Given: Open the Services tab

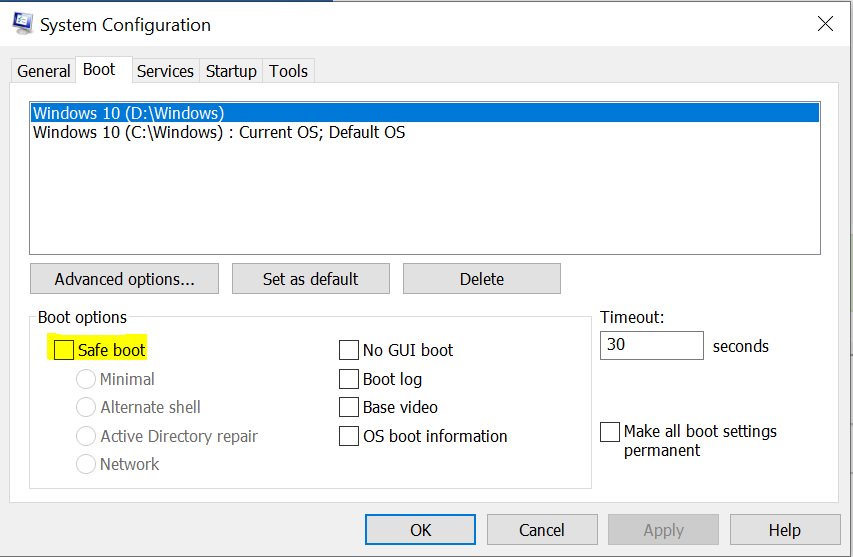Looking at the screenshot, I should (165, 71).
